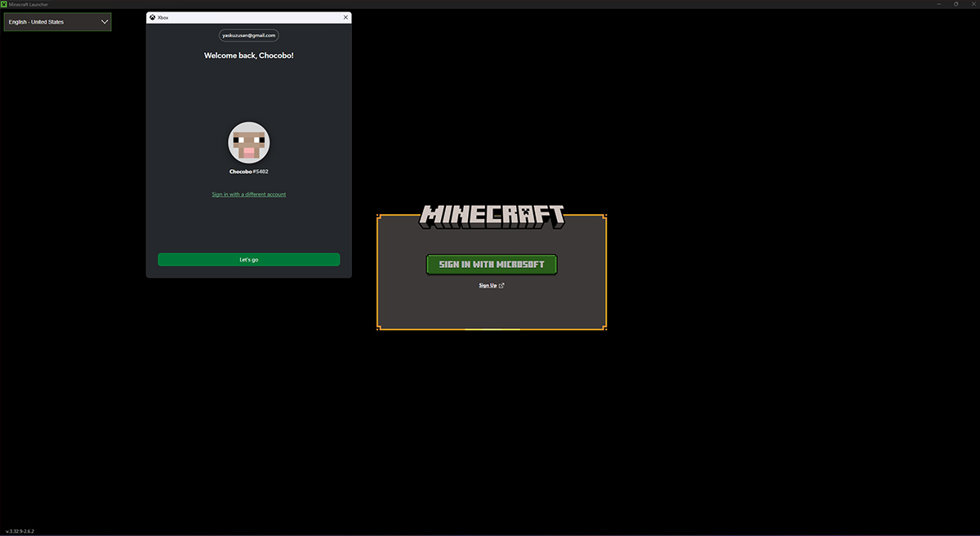Maximize the Minecraft Launcher window
The image size is (980, 536).
coord(956,4)
